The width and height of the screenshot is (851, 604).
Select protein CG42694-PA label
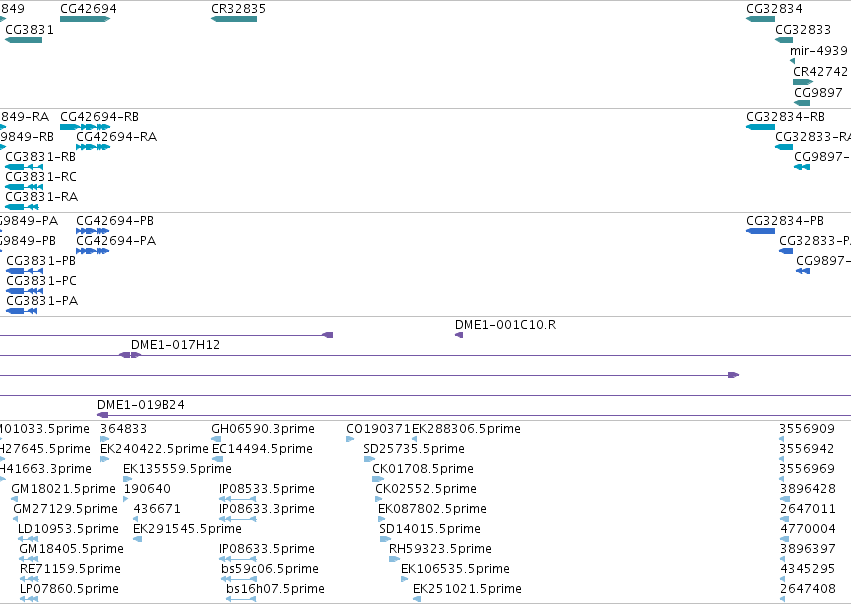[x=116, y=241]
